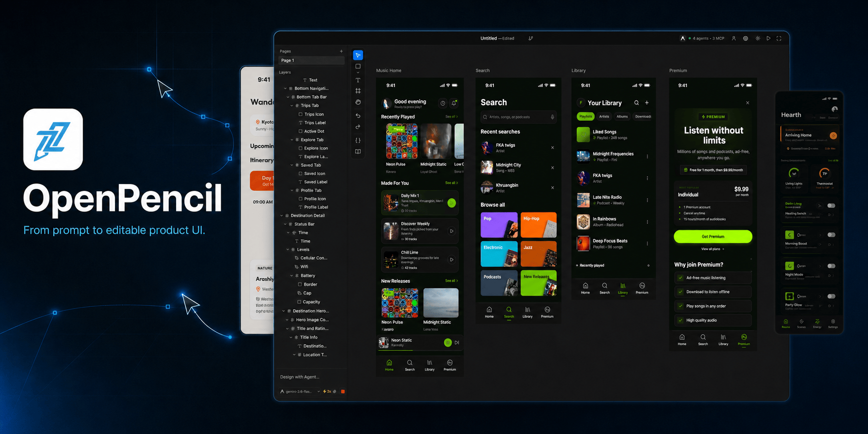The height and width of the screenshot is (434, 868).
Task: Select the Move pointer tool
Action: tap(358, 55)
